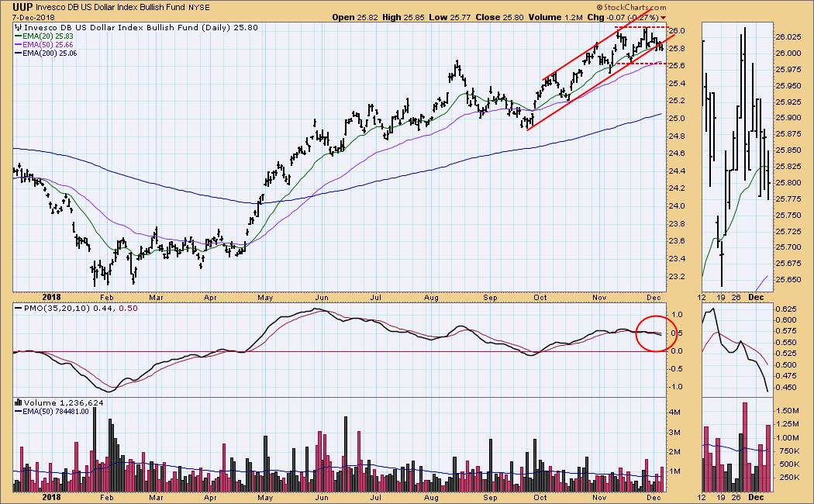This screenshot has width=814, height=504.
Task: Click the OHLC bar icon beside chart title
Action: tap(17, 27)
